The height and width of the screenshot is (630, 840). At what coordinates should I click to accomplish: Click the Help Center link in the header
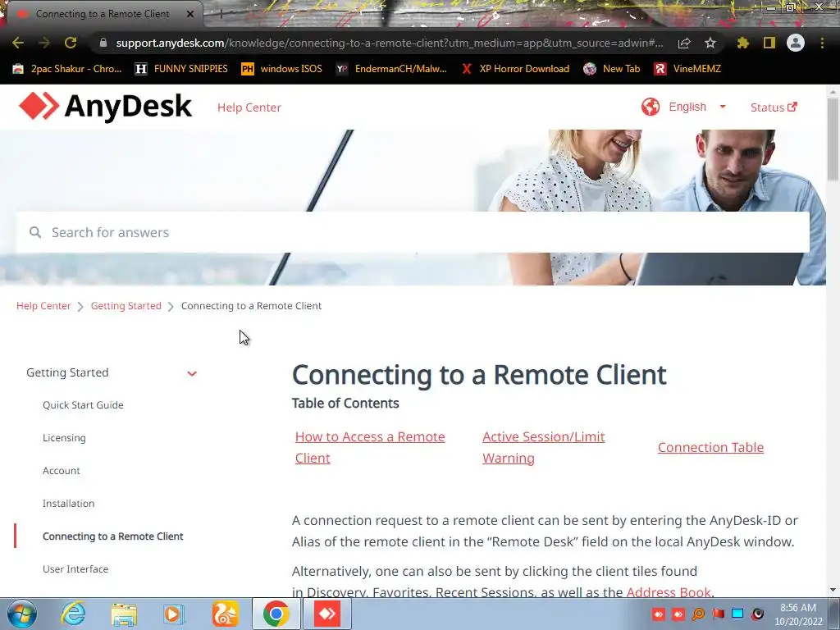click(x=249, y=107)
